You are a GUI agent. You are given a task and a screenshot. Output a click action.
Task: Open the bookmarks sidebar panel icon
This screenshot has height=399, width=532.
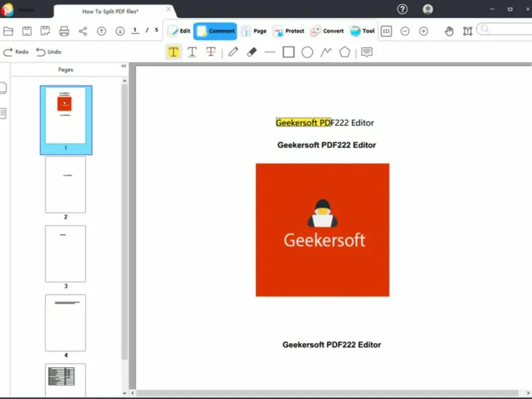(x=3, y=113)
